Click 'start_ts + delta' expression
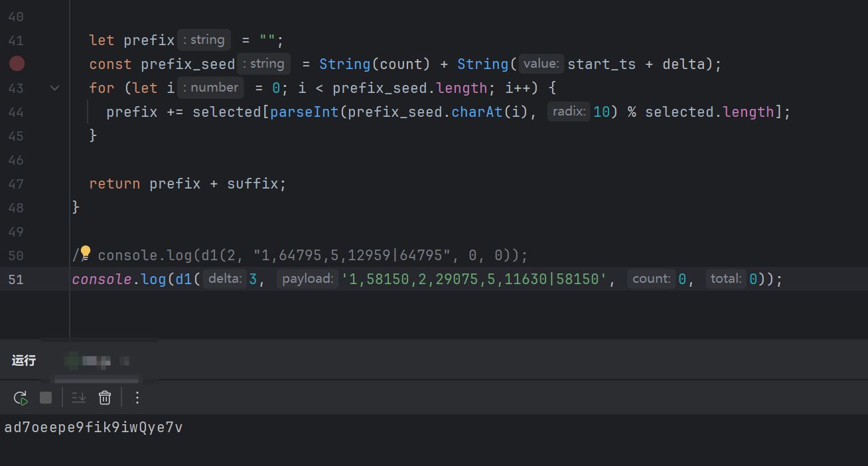This screenshot has width=868, height=466. point(635,64)
